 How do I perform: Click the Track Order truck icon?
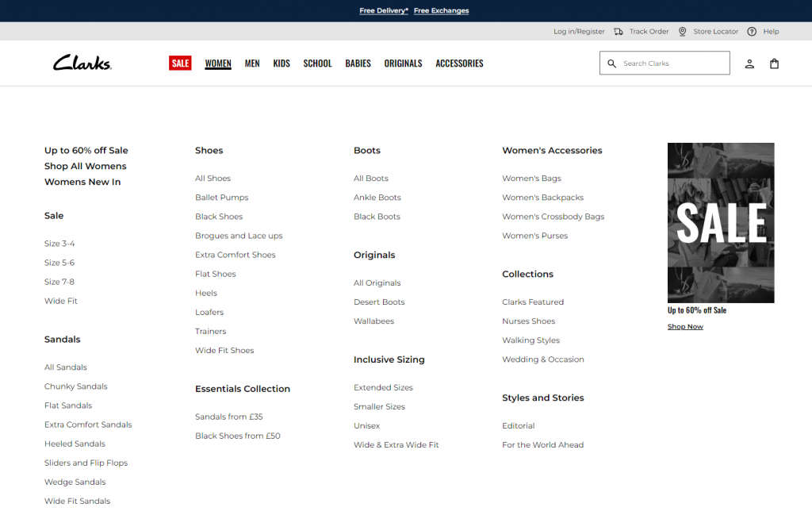pyautogui.click(x=619, y=32)
